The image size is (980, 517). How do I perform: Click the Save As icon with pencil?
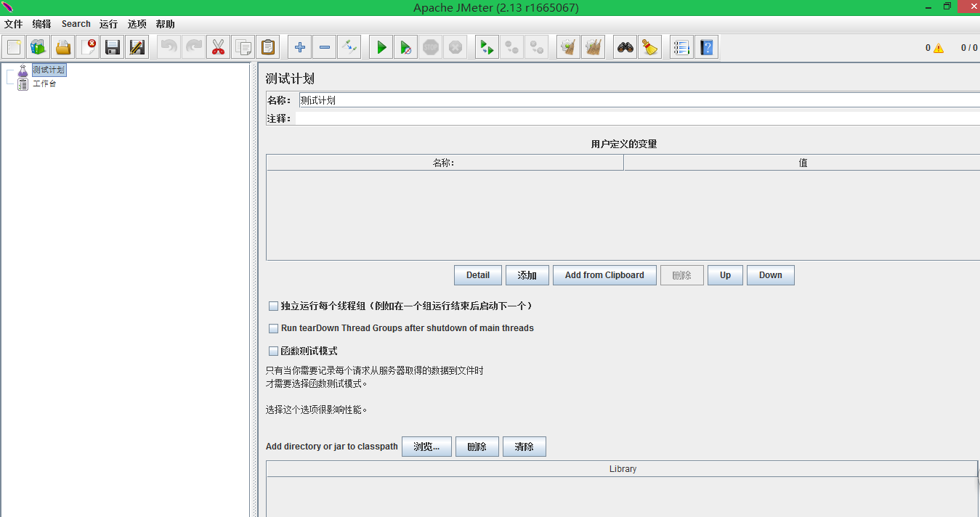[x=137, y=48]
